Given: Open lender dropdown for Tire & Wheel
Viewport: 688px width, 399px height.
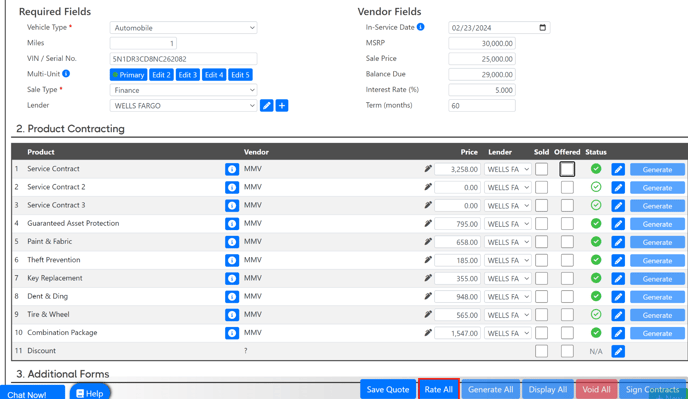Looking at the screenshot, I should (x=508, y=315).
